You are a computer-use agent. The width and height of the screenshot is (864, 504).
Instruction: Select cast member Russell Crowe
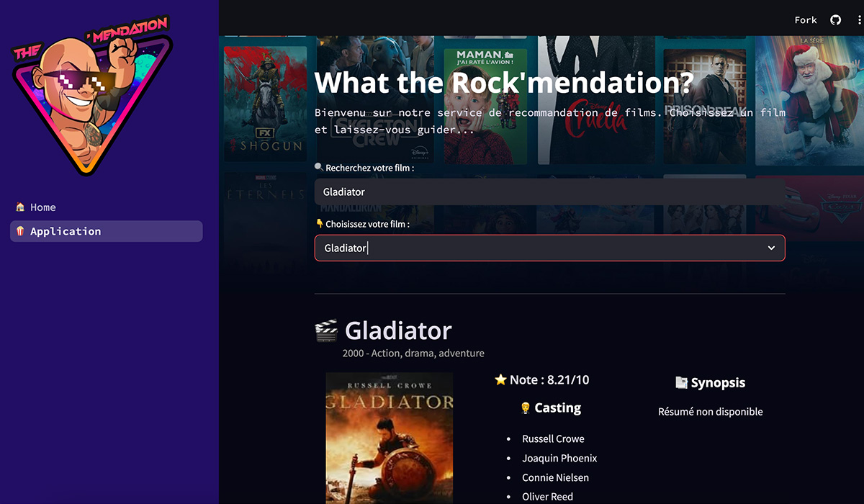553,438
